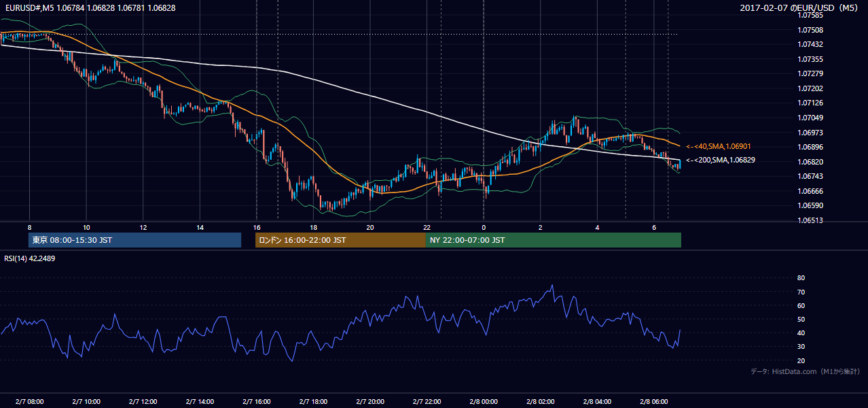Click the hour label 12 on price chart

[x=143, y=227]
